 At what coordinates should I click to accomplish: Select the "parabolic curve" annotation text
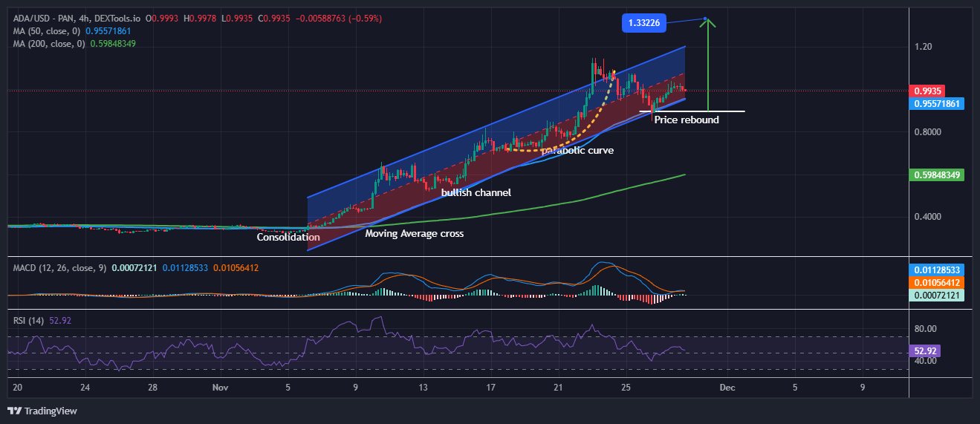click(x=577, y=150)
